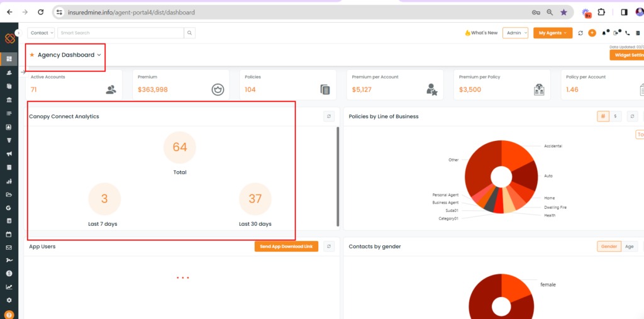The height and width of the screenshot is (319, 644).
Task: Open the Google 'G' icon in the sidebar
Action: tap(9, 208)
